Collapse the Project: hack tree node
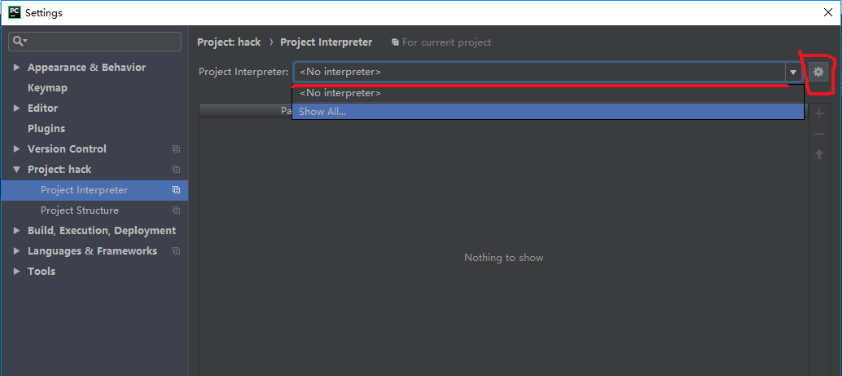 (x=17, y=169)
